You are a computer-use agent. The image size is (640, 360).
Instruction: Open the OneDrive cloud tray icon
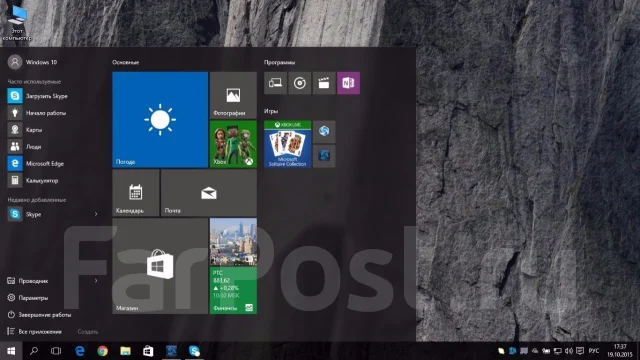[535, 351]
